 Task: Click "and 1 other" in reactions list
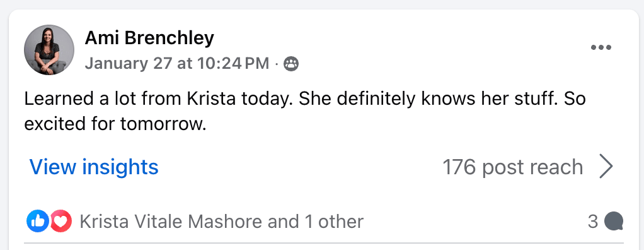click(316, 222)
